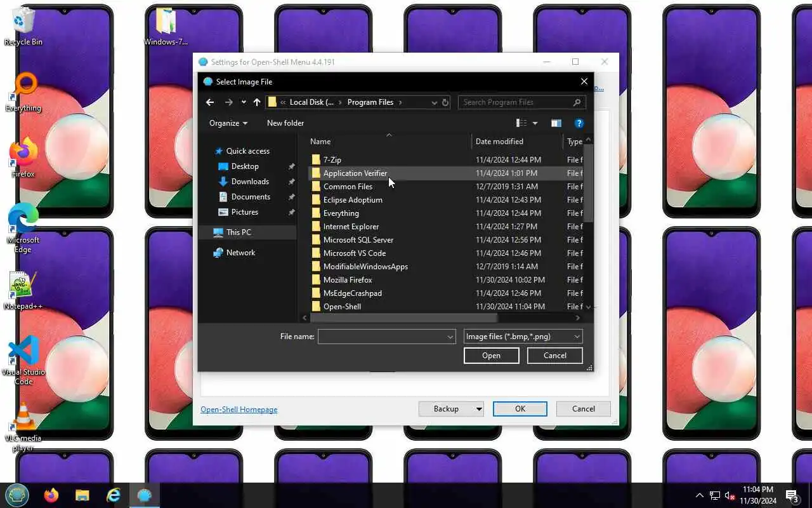Cancel the Select Image File dialog

(555, 356)
